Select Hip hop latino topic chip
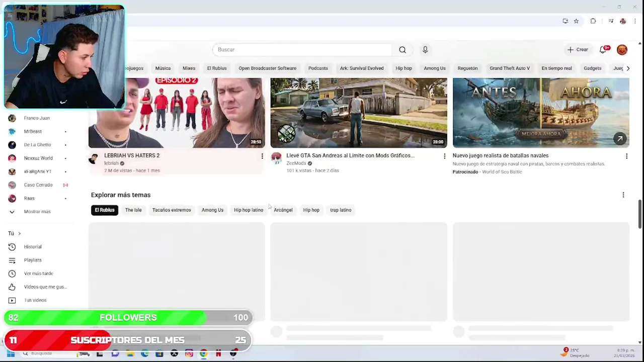Image resolution: width=644 pixels, height=362 pixels. coord(249,210)
